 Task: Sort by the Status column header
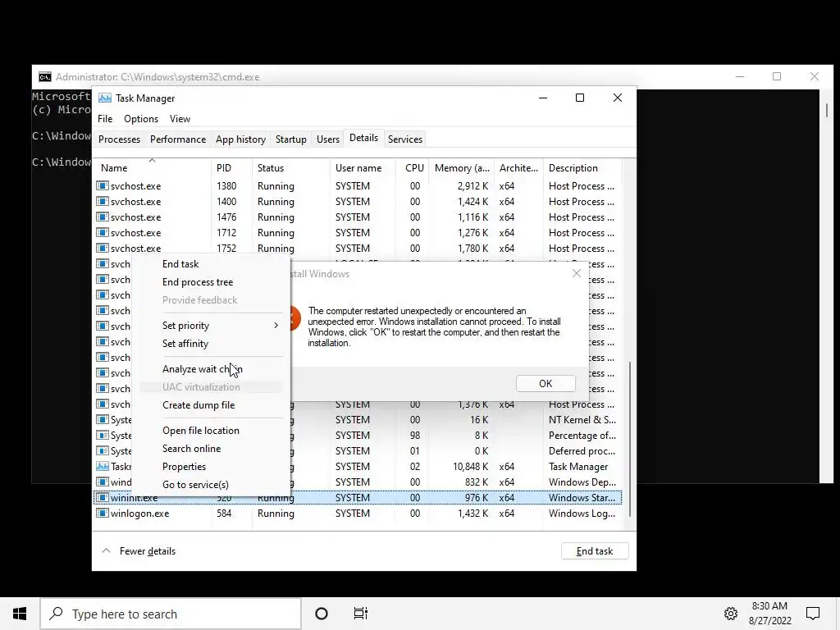coord(291,167)
